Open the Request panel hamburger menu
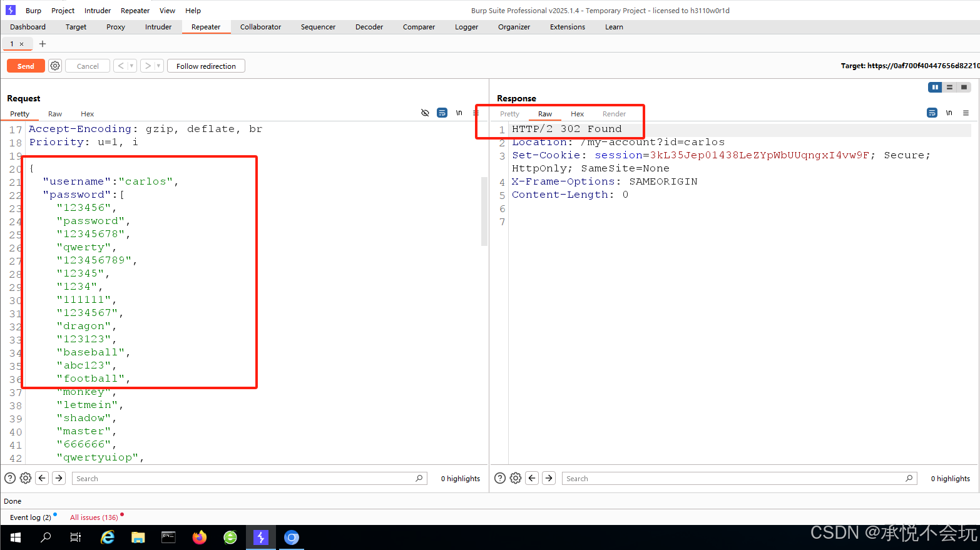This screenshot has height=550, width=980. click(x=476, y=113)
